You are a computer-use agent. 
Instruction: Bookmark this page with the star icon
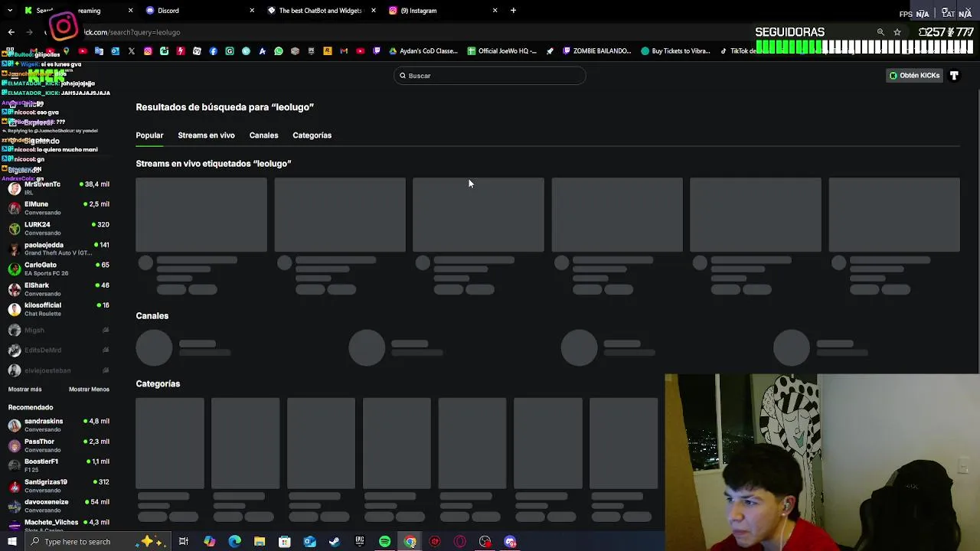point(897,32)
